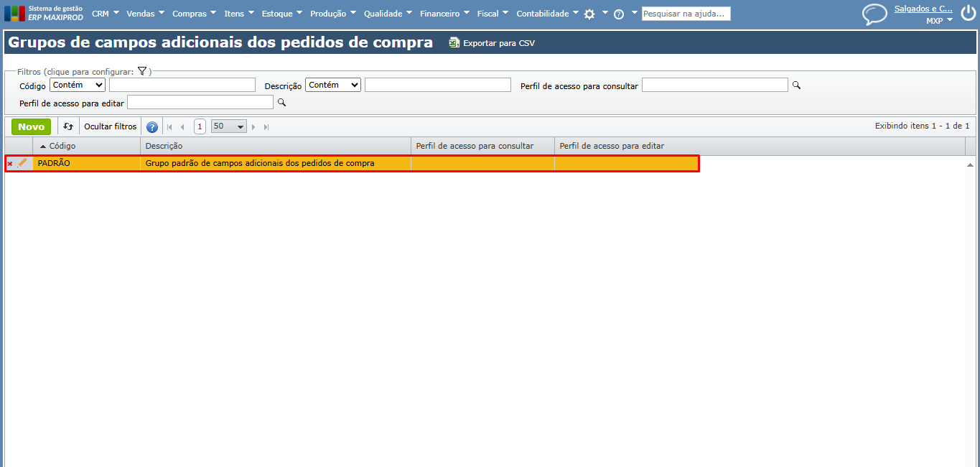Open the help question mark menu
The height and width of the screenshot is (467, 980).
coord(619,14)
